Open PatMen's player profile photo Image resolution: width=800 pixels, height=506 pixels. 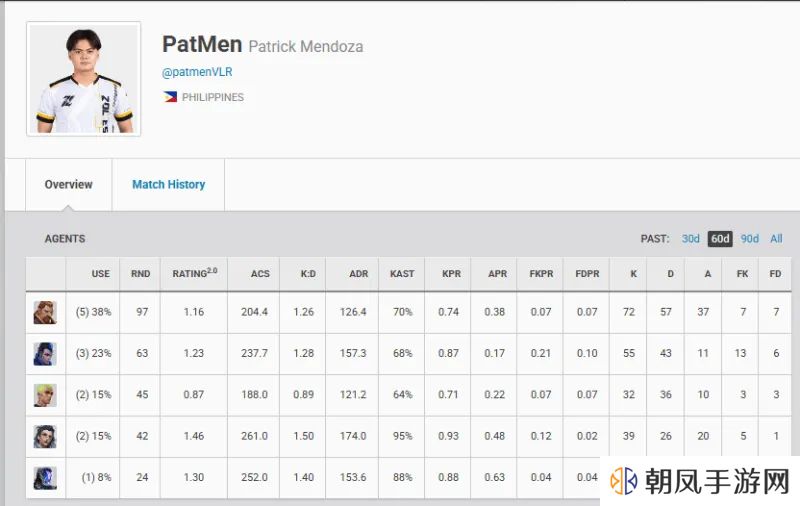pos(84,79)
